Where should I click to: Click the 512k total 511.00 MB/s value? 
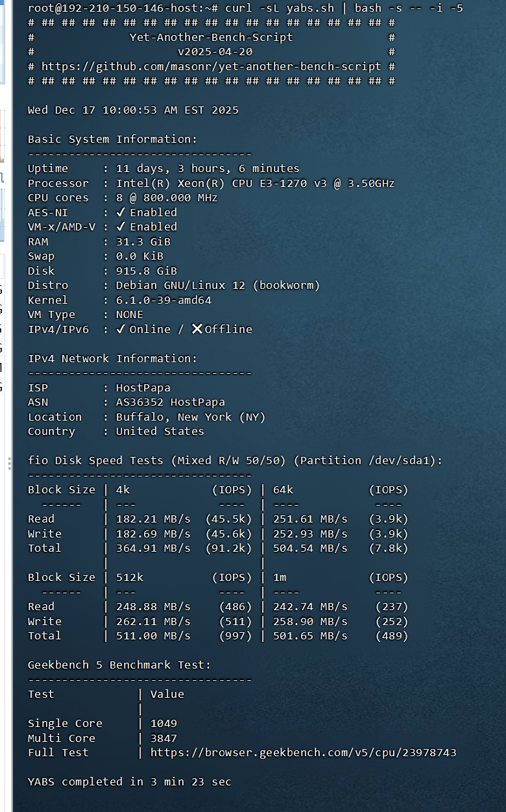[153, 635]
